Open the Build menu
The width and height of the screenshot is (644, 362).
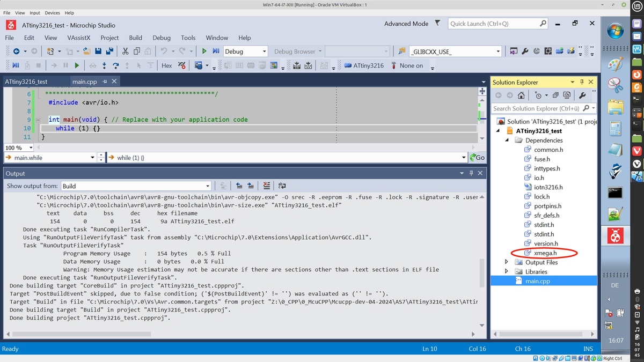click(135, 38)
